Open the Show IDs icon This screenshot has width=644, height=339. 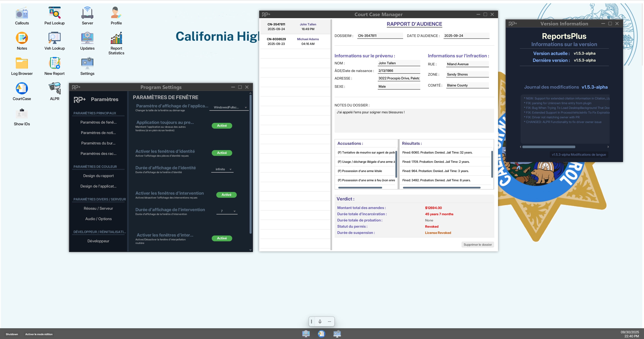pos(22,114)
